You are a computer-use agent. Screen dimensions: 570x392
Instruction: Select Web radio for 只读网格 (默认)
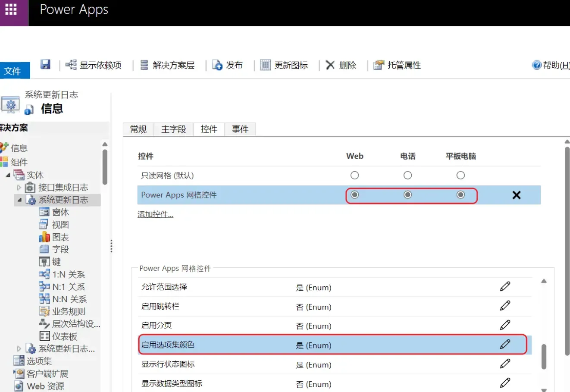tap(354, 175)
